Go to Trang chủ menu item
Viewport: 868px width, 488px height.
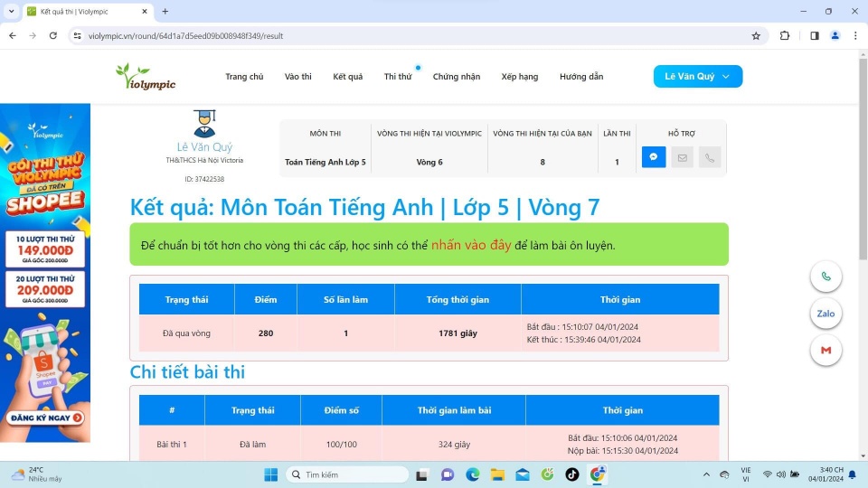pyautogui.click(x=244, y=77)
